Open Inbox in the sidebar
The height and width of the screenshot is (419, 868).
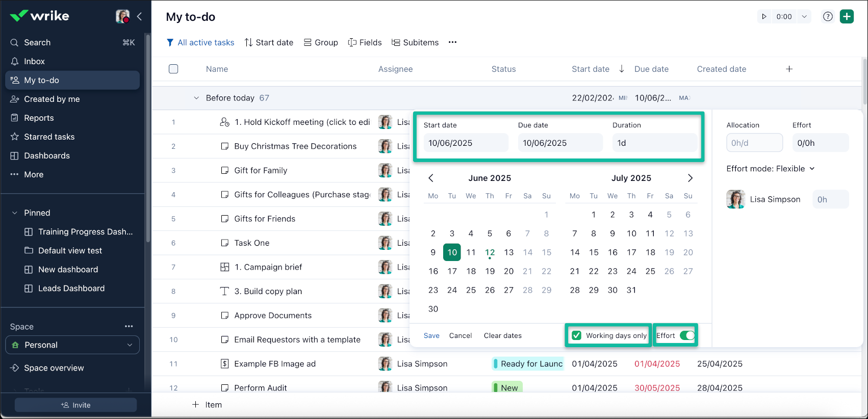pos(34,61)
